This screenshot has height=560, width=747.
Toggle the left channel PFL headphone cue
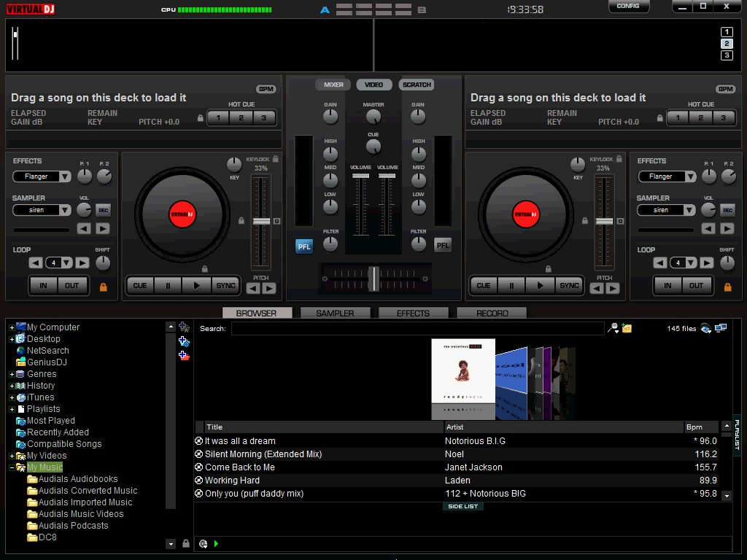[x=304, y=246]
